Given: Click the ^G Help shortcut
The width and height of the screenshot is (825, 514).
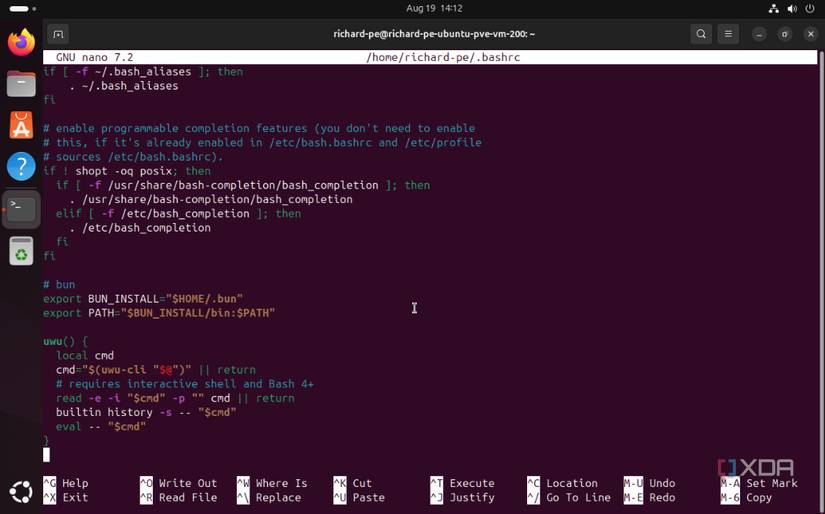Looking at the screenshot, I should pos(66,483).
